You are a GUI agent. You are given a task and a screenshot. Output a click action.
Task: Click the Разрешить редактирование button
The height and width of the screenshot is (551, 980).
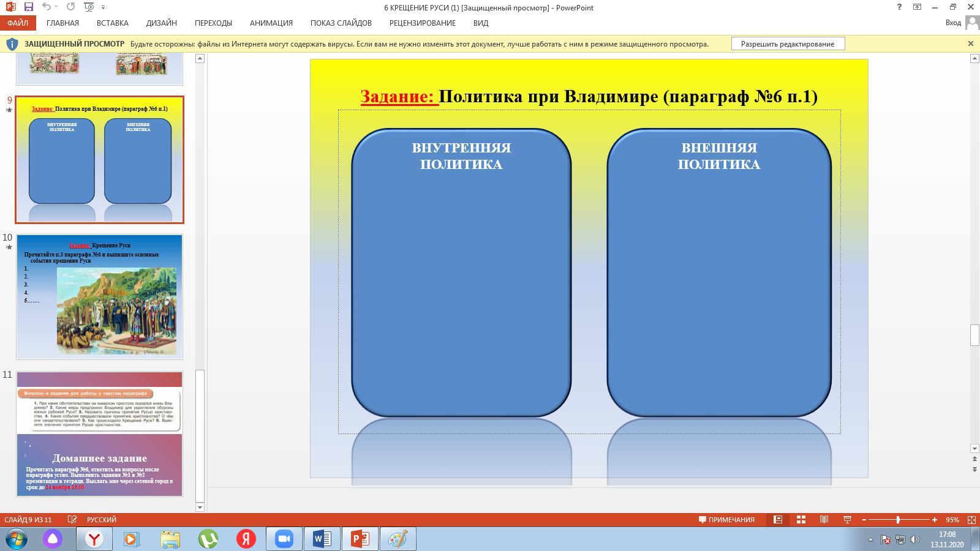click(x=787, y=43)
